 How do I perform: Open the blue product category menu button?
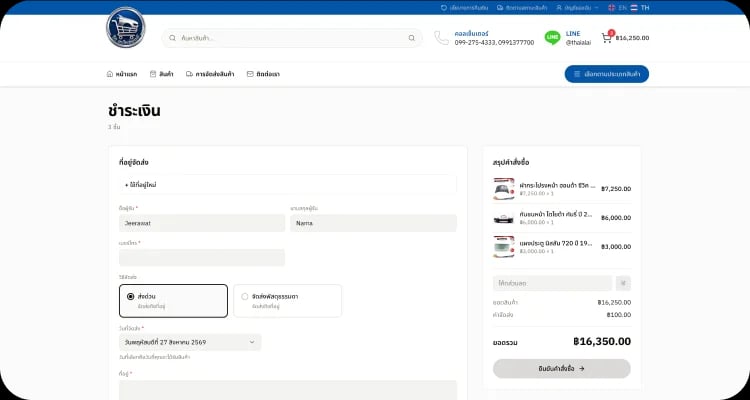[x=607, y=74]
